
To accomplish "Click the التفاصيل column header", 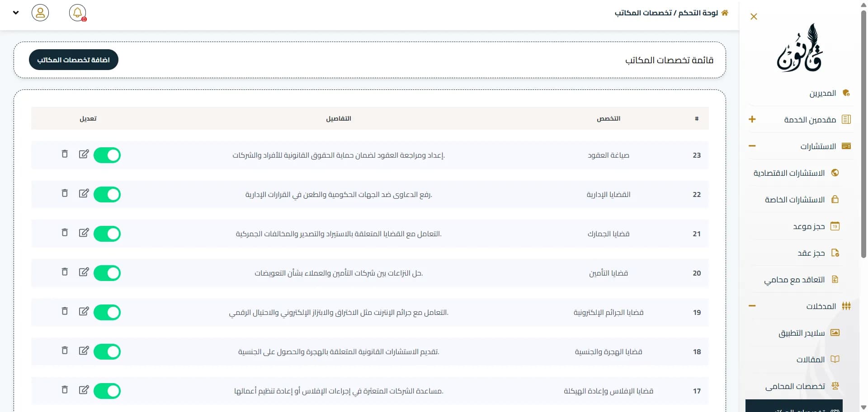I will 339,118.
